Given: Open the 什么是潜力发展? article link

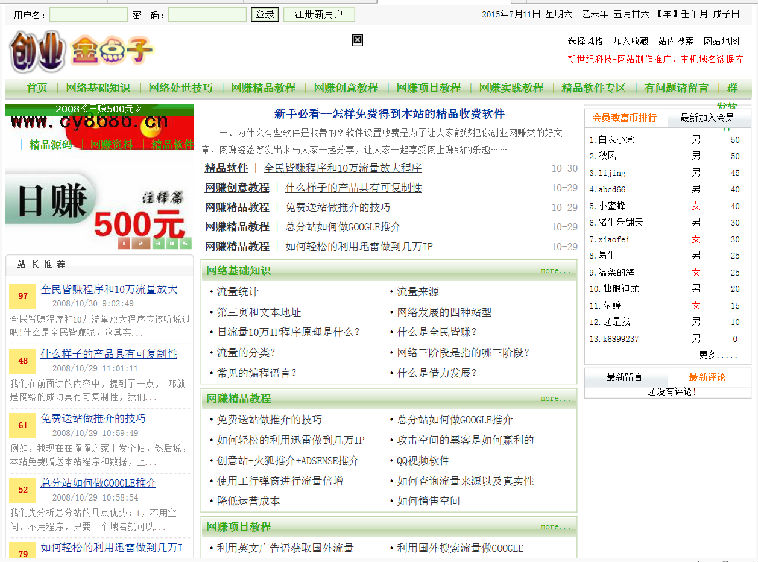Looking at the screenshot, I should tap(437, 373).
